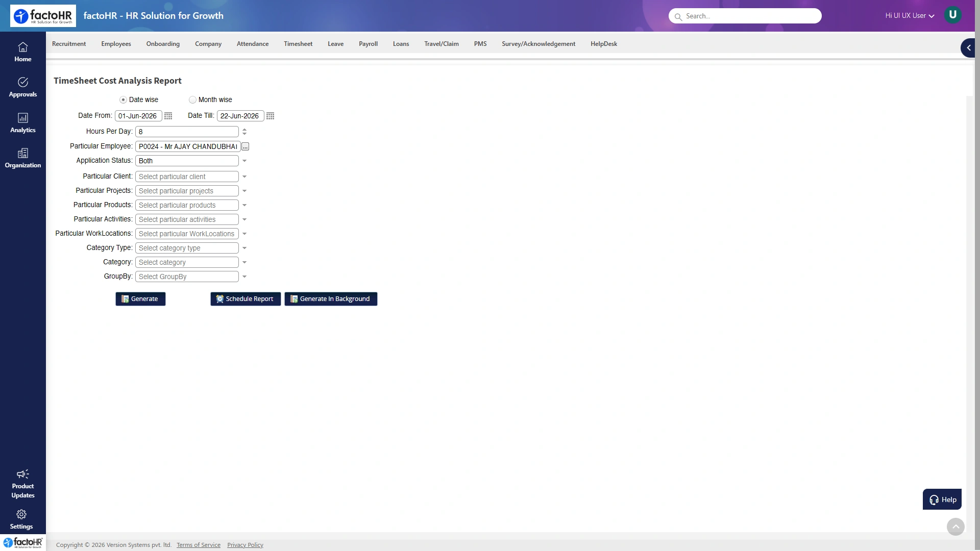Click the Search input field
Viewport: 980px width, 551px height.
pyautogui.click(x=745, y=16)
